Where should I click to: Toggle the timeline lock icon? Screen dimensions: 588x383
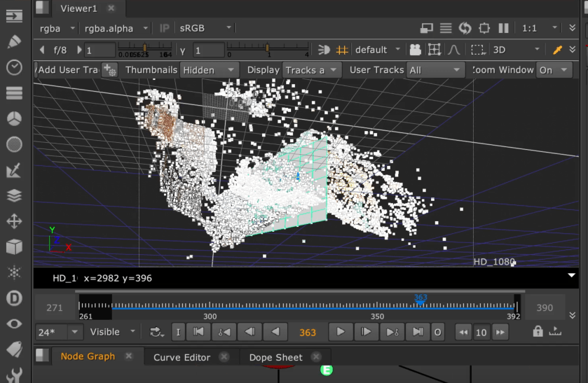[538, 332]
